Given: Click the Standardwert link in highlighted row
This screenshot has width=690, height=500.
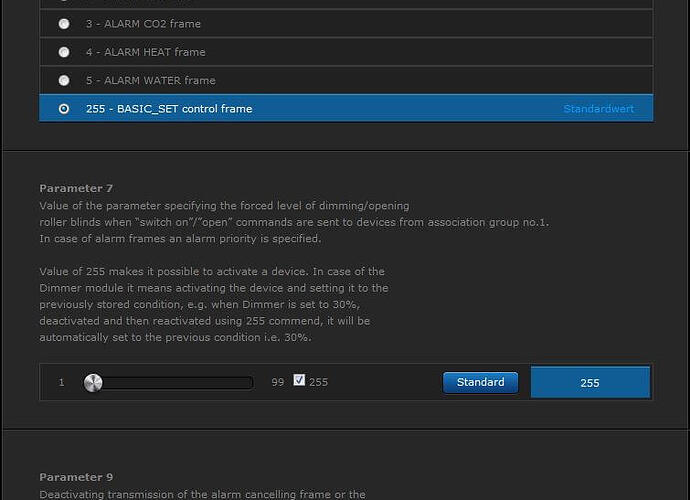Looking at the screenshot, I should (598, 109).
